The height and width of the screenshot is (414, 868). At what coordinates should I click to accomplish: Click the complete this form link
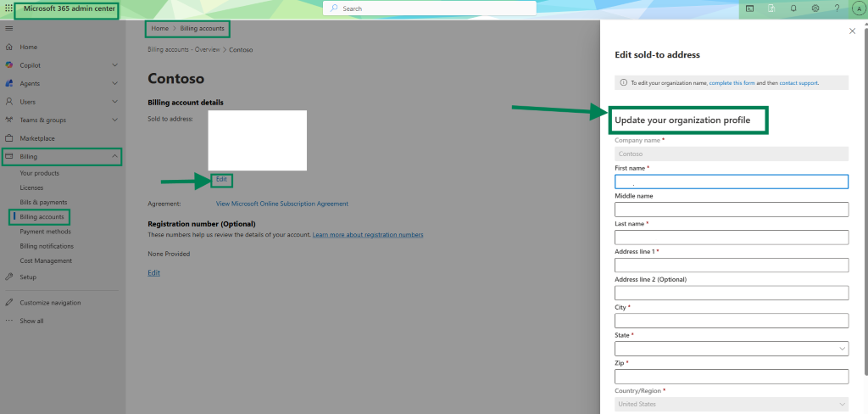coord(732,82)
